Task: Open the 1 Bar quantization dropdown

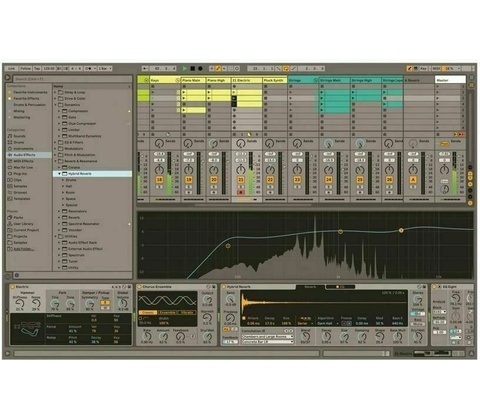Action: click(x=105, y=68)
